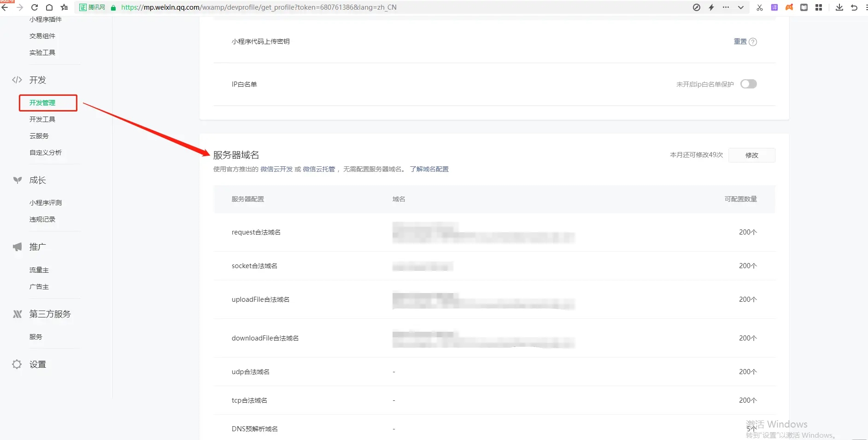
Task: Select 开发管理 in the sidebar
Action: pyautogui.click(x=42, y=103)
